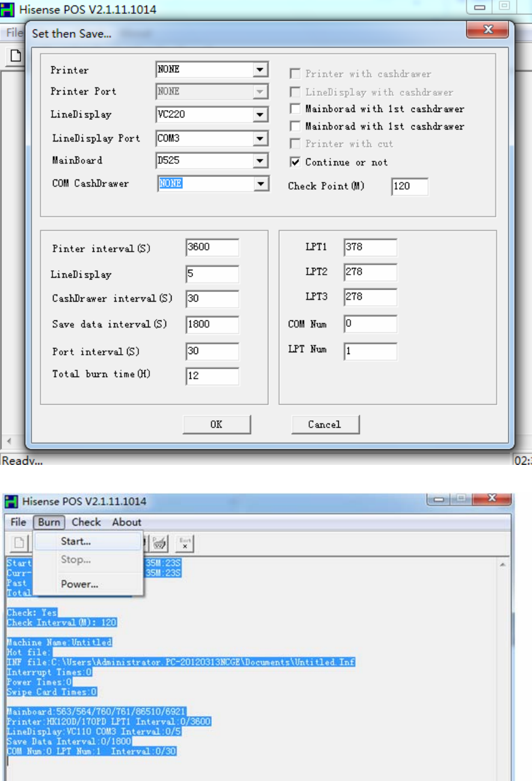The image size is (532, 781).
Task: Click the Exit toolbar icon
Action: [185, 543]
